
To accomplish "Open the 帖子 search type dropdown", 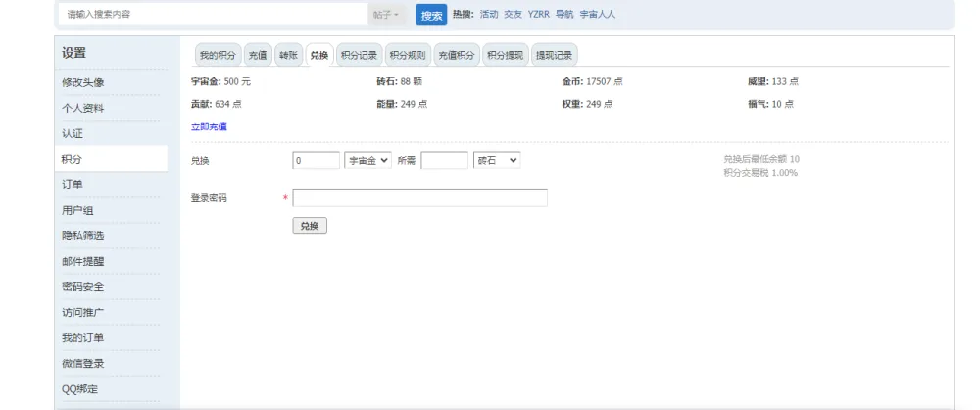I will [x=386, y=15].
